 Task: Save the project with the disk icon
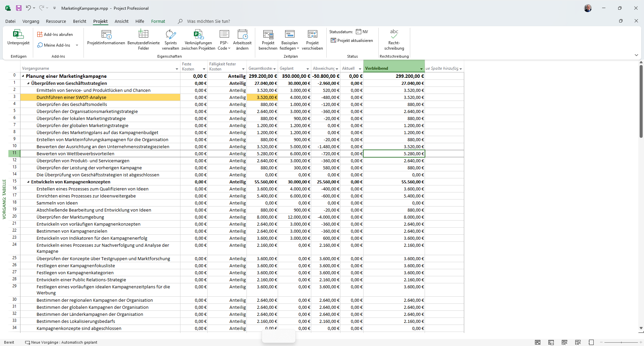click(19, 8)
